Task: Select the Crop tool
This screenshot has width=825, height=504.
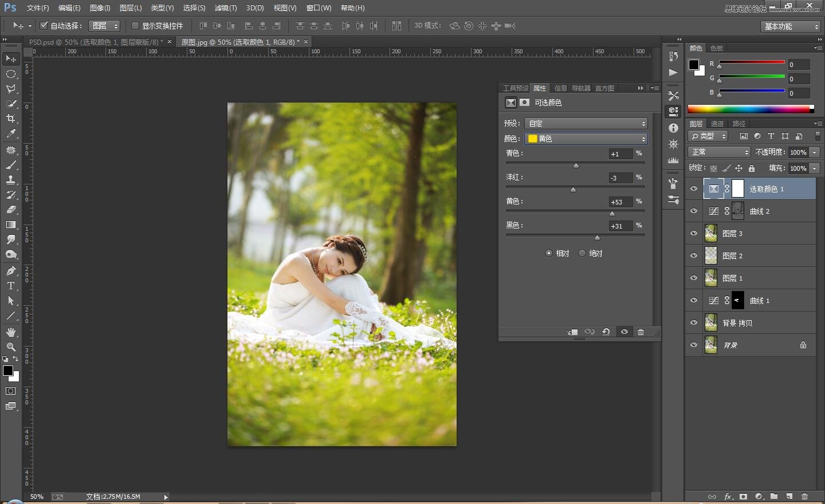Action: coord(11,119)
